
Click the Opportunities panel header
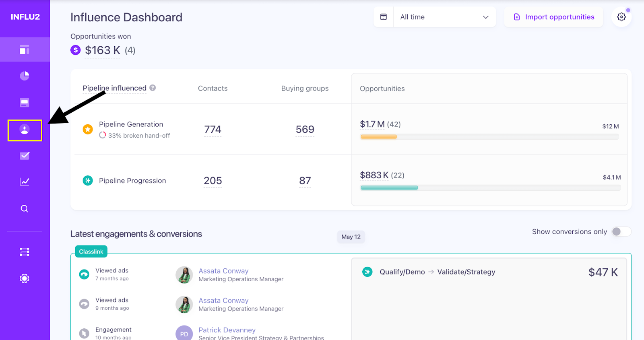(382, 89)
